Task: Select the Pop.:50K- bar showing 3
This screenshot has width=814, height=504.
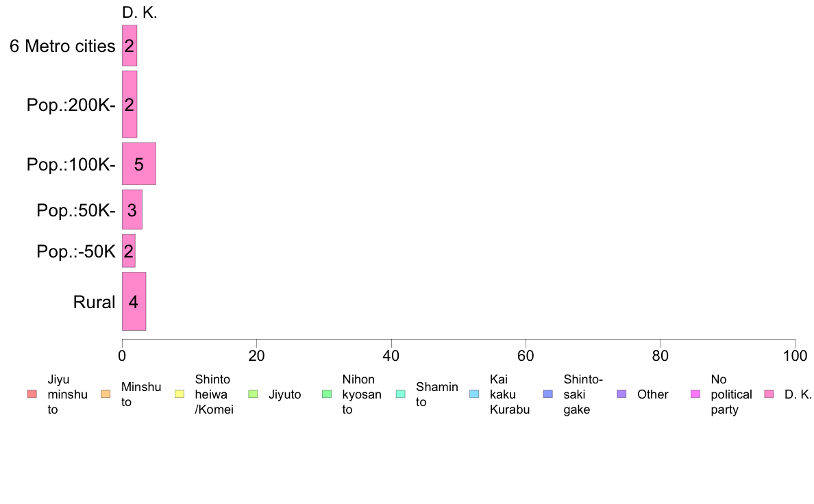Action: (132, 210)
